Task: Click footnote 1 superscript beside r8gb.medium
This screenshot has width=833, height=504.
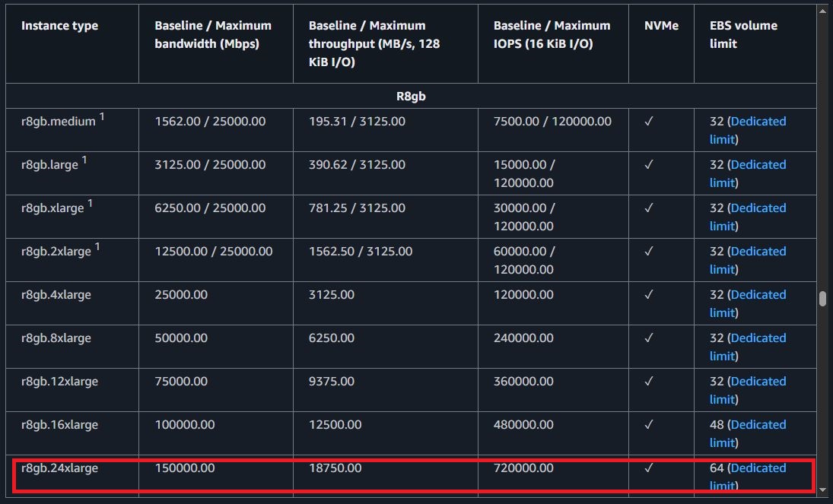Action: (x=103, y=117)
